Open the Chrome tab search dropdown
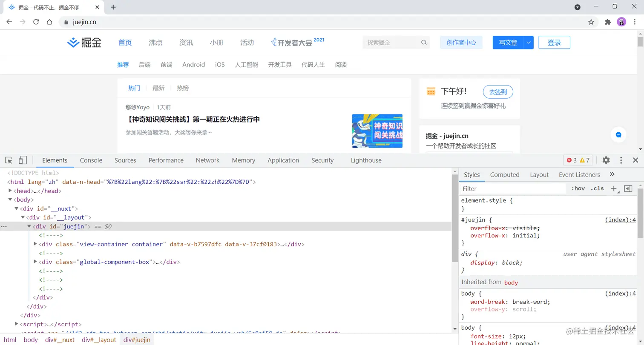The image size is (644, 345). pos(578,7)
